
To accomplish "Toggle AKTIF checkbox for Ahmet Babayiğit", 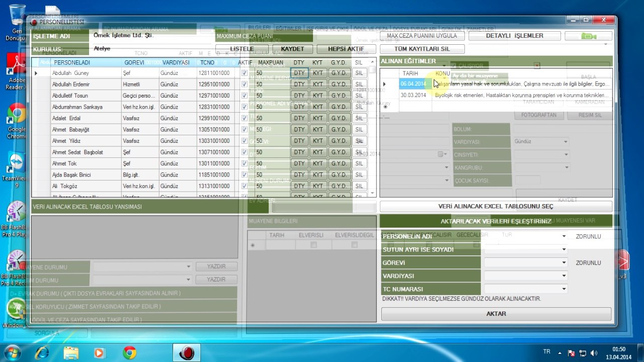I will [245, 130].
